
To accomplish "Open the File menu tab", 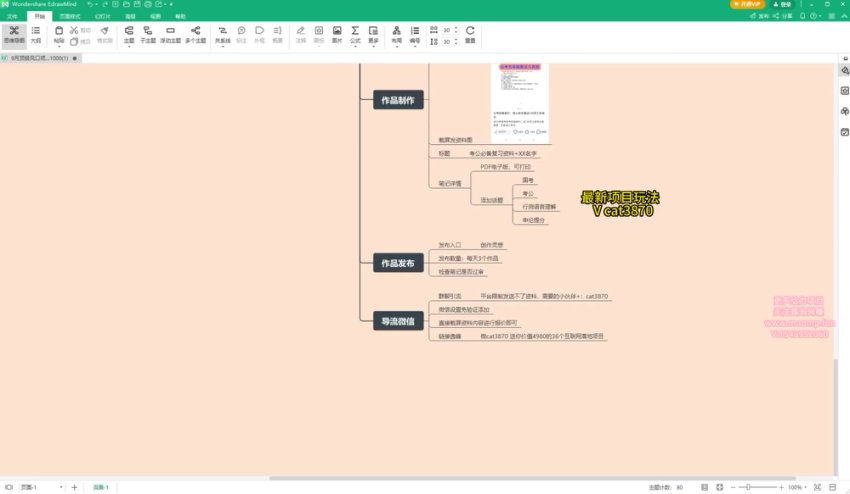I will click(x=12, y=17).
